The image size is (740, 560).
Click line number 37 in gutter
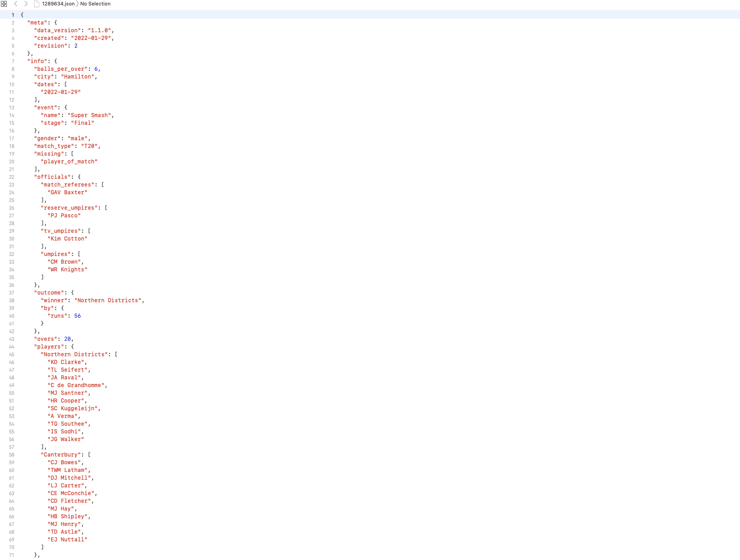(12, 293)
